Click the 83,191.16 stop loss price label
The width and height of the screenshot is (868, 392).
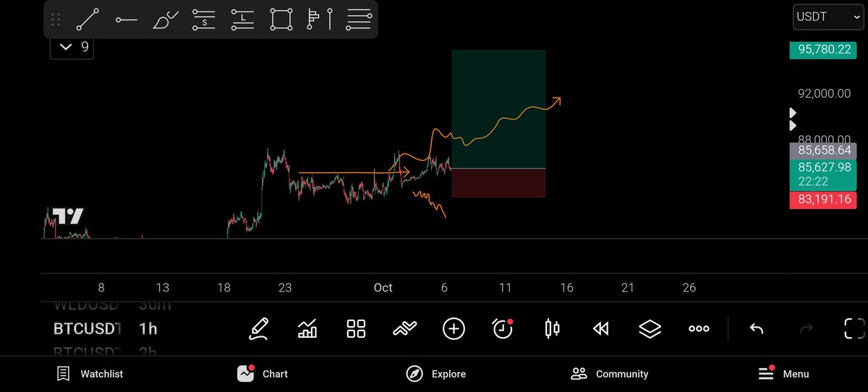click(824, 200)
